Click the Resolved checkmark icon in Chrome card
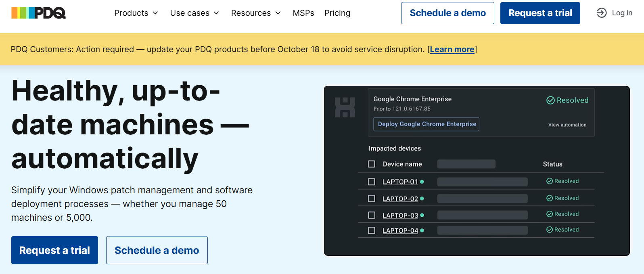Viewport: 644px width, 274px height. point(550,100)
